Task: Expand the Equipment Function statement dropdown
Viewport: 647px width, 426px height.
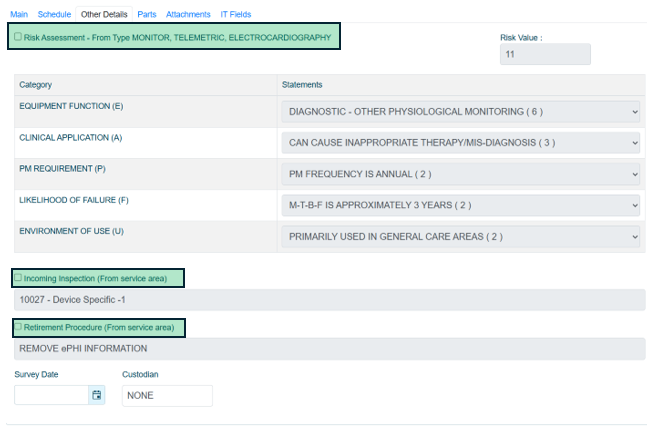Action: pyautogui.click(x=460, y=112)
